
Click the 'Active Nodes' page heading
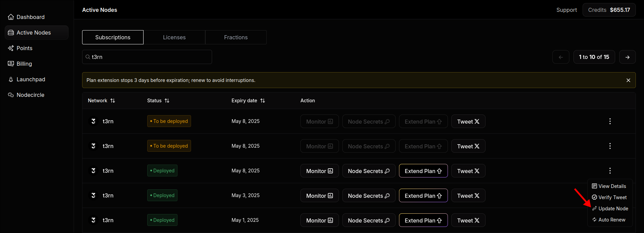click(x=99, y=10)
